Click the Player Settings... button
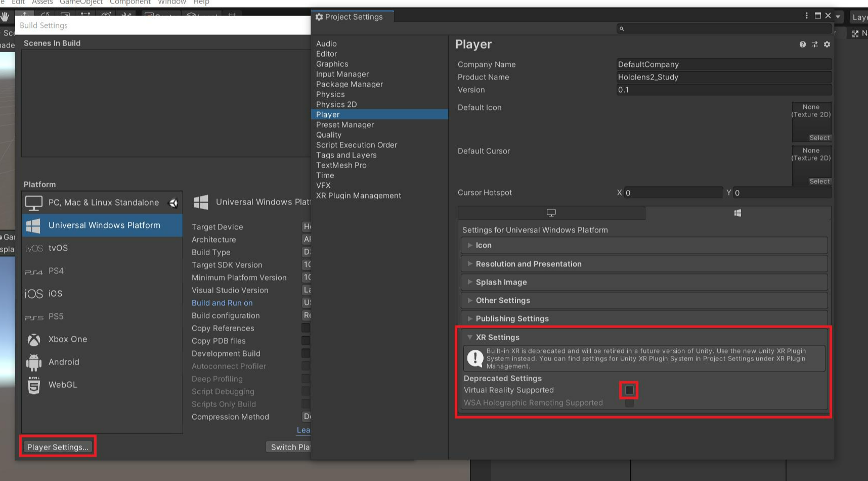The image size is (868, 481). (58, 447)
